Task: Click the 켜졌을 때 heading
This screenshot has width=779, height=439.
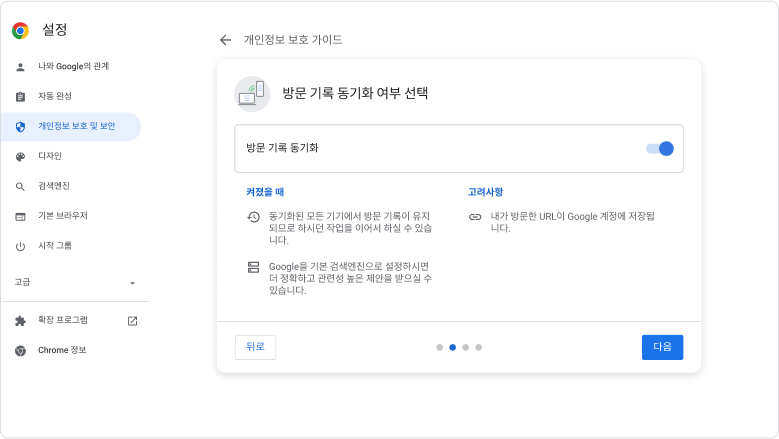Action: coord(265,192)
